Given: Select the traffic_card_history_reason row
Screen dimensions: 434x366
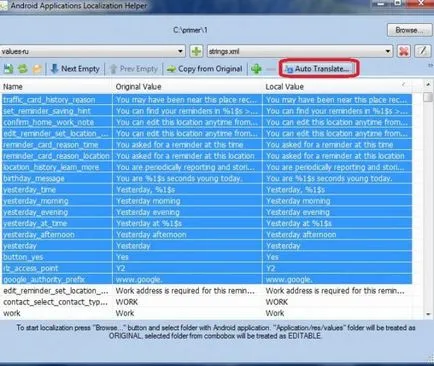Looking at the screenshot, I should [x=207, y=100].
